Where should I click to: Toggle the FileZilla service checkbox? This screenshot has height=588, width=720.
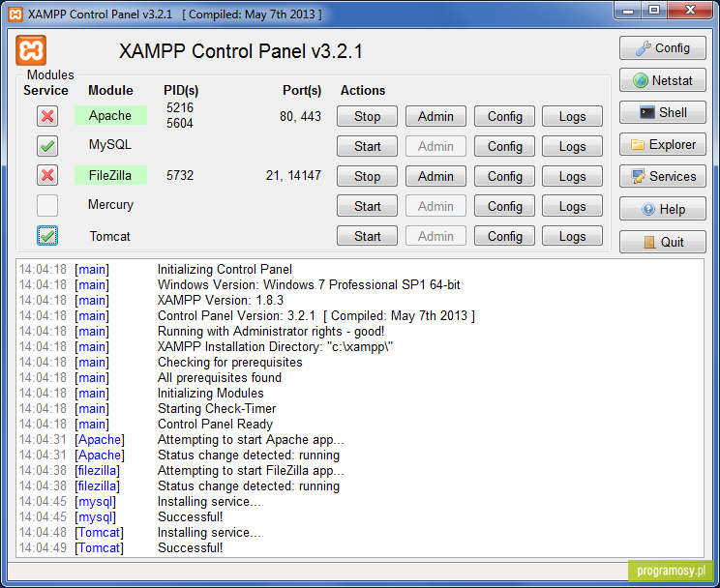point(47,175)
